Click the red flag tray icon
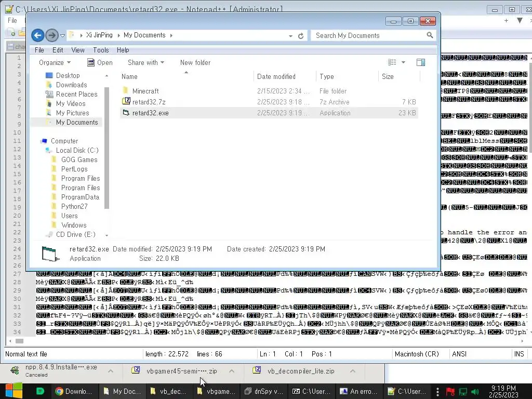 coord(450,392)
